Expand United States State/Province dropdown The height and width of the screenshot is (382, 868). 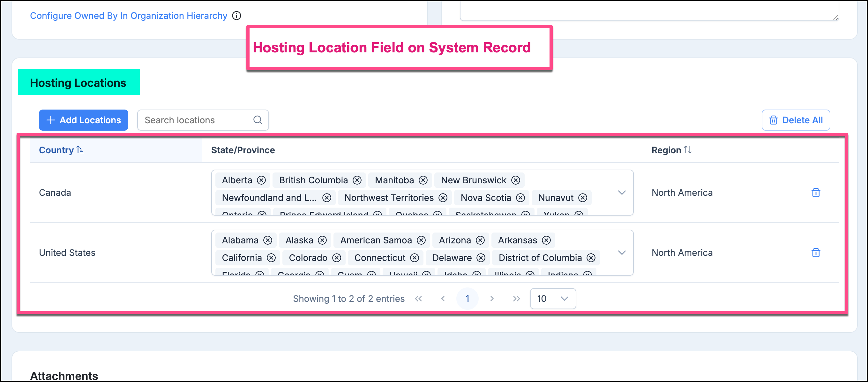[622, 253]
